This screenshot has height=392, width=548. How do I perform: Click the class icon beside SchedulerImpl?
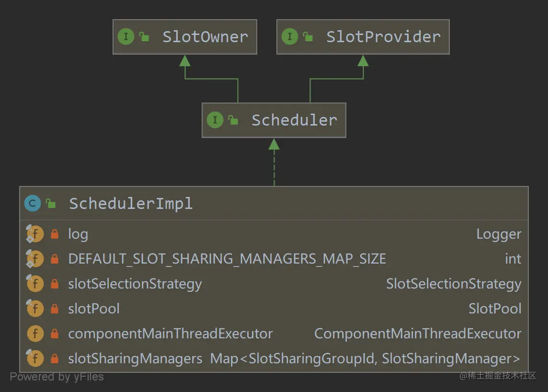pyautogui.click(x=32, y=203)
